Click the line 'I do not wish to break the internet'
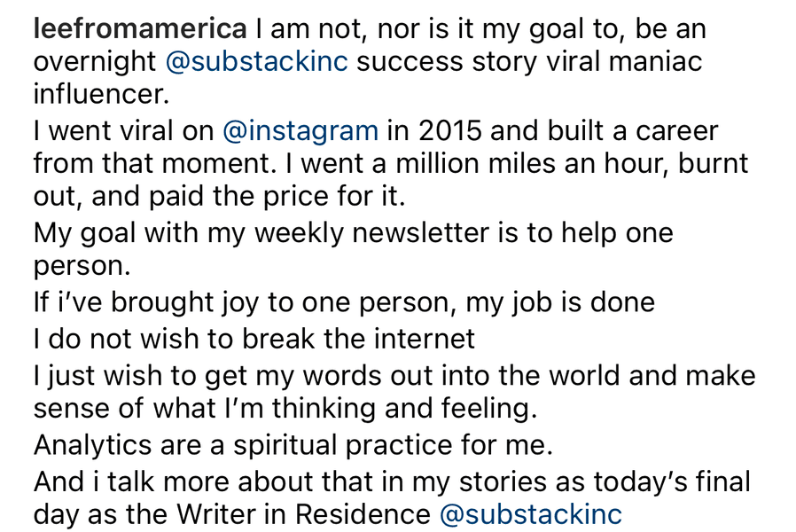 click(254, 339)
